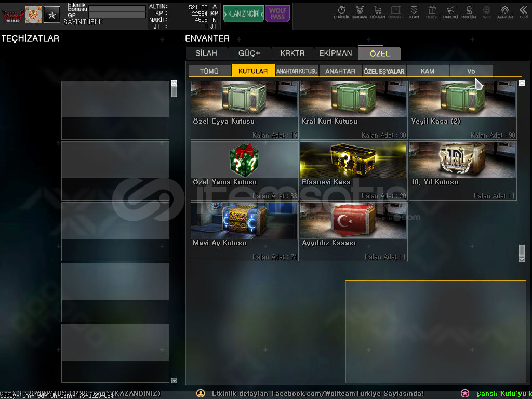Select the ÖZEL EŞYALAR sub-tab

pos(384,71)
